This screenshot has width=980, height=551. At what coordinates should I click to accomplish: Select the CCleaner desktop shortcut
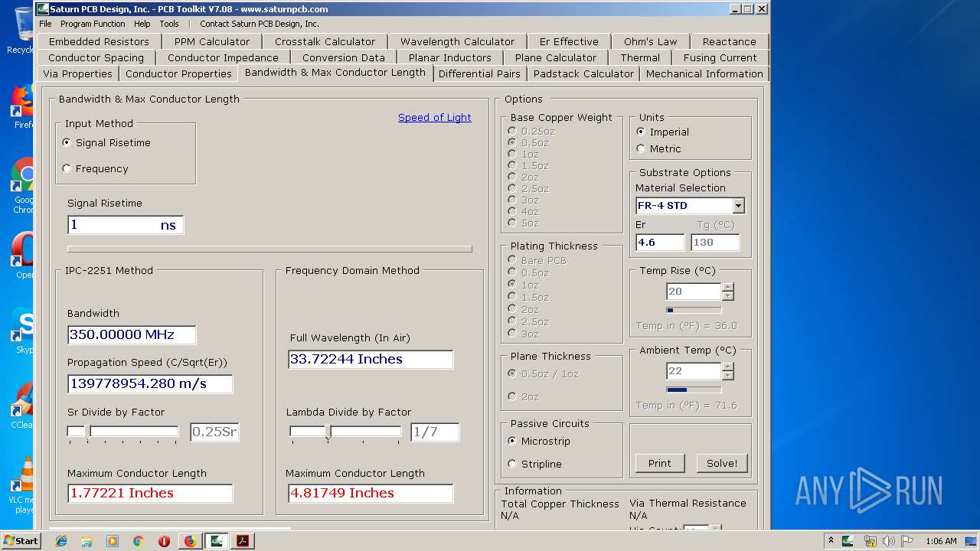click(x=23, y=406)
